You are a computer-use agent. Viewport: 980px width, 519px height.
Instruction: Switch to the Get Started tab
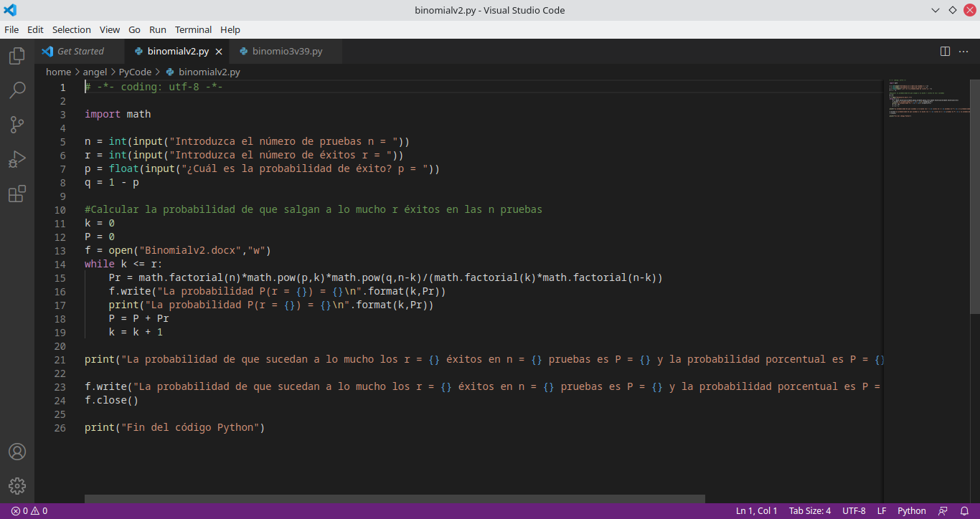coord(79,52)
